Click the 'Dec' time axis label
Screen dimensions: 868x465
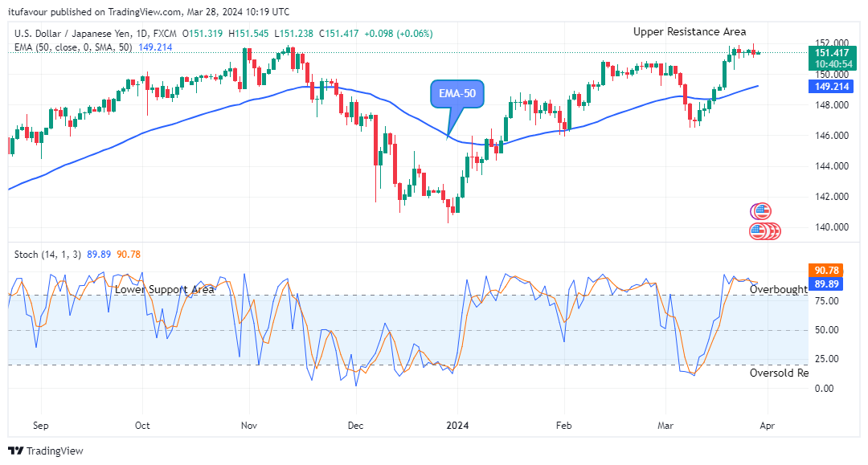click(x=355, y=425)
